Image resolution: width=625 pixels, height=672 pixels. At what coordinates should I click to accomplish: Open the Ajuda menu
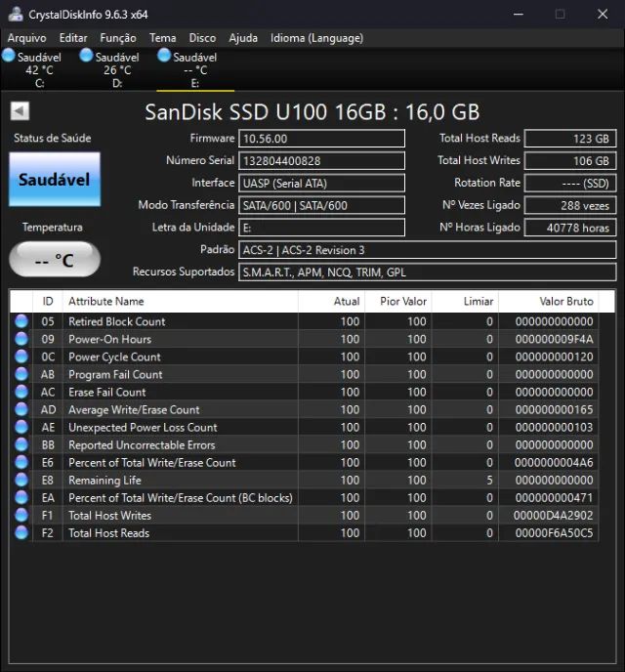[243, 38]
